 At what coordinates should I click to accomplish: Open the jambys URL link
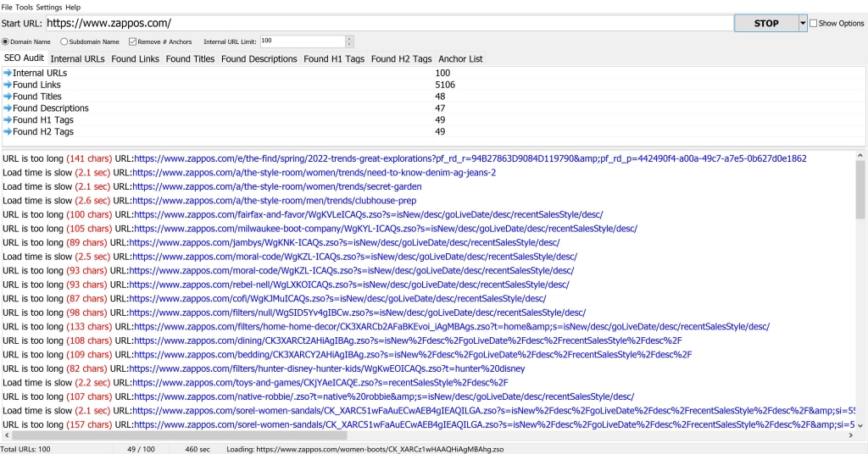344,243
